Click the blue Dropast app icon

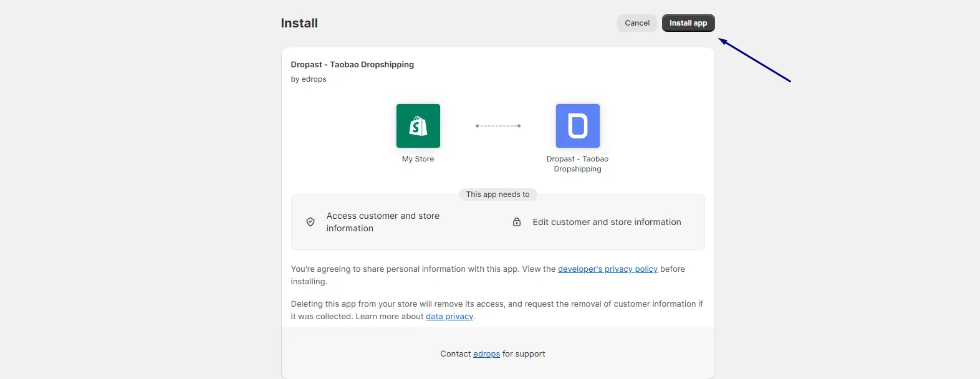[578, 126]
